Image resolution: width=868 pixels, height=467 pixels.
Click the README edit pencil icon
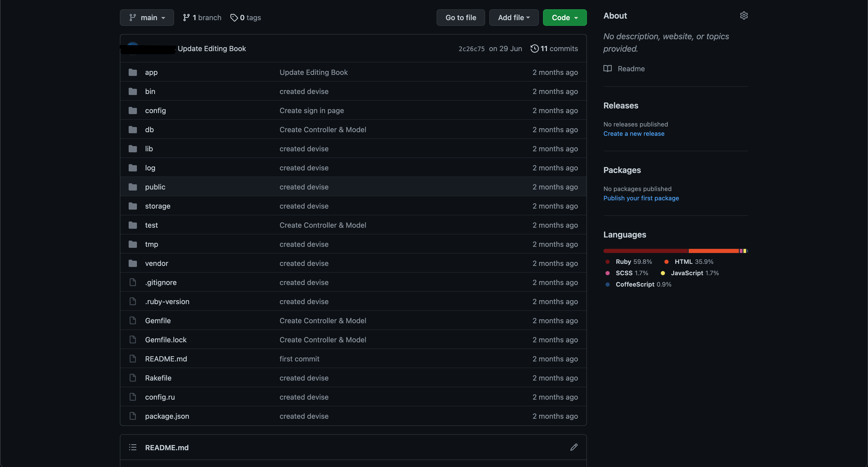point(574,447)
